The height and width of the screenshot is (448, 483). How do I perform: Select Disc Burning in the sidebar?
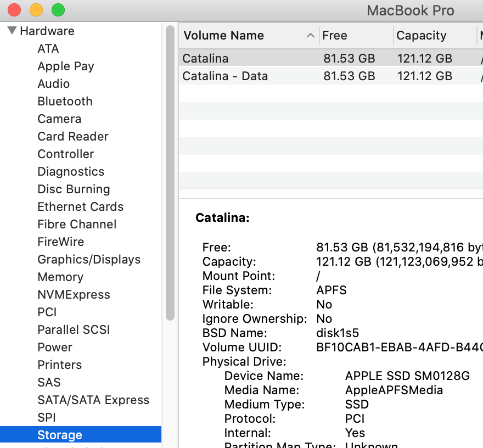[x=74, y=189]
